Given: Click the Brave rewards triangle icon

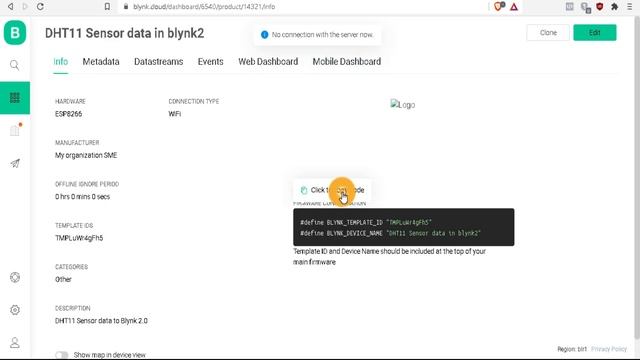Looking at the screenshot, I should pos(514,7).
